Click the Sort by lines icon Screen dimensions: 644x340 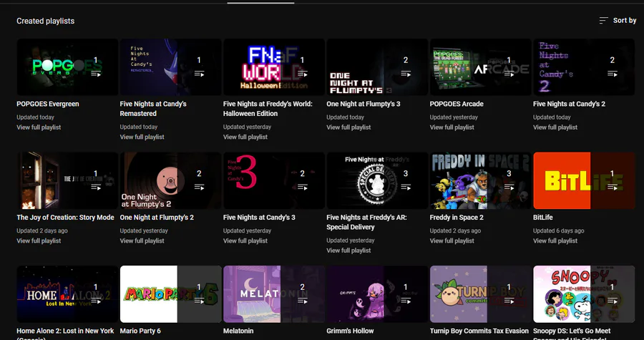pos(603,20)
